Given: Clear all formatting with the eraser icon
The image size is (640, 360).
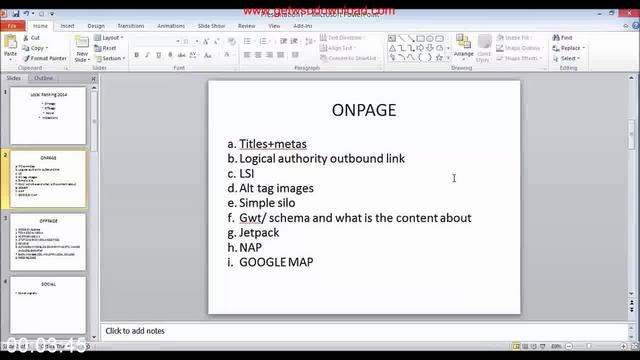Looking at the screenshot, I should (231, 41).
